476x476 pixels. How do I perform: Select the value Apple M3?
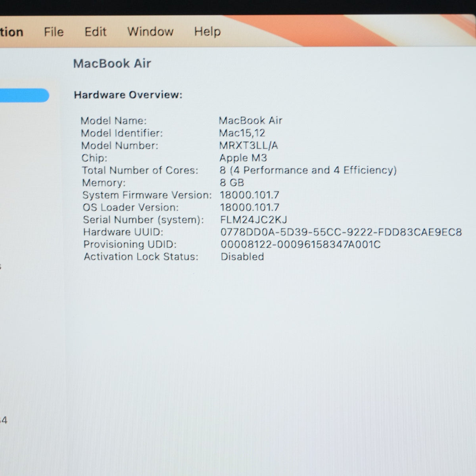coord(243,158)
